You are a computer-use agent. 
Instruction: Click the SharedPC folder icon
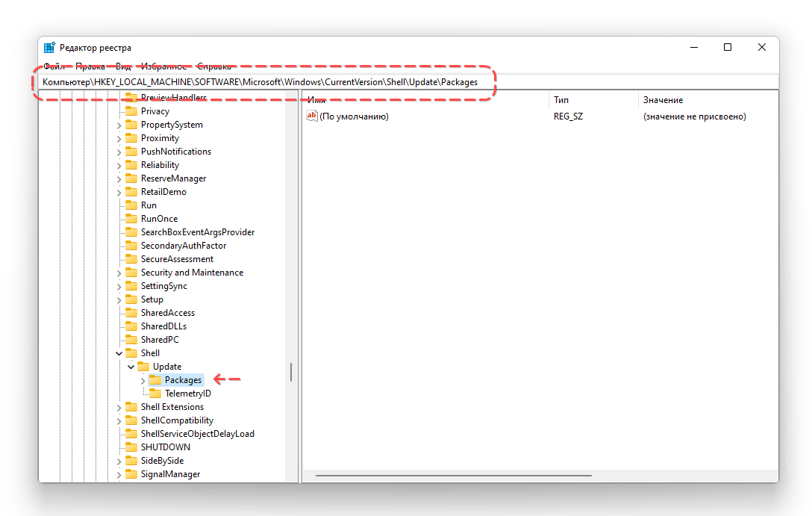pyautogui.click(x=131, y=340)
